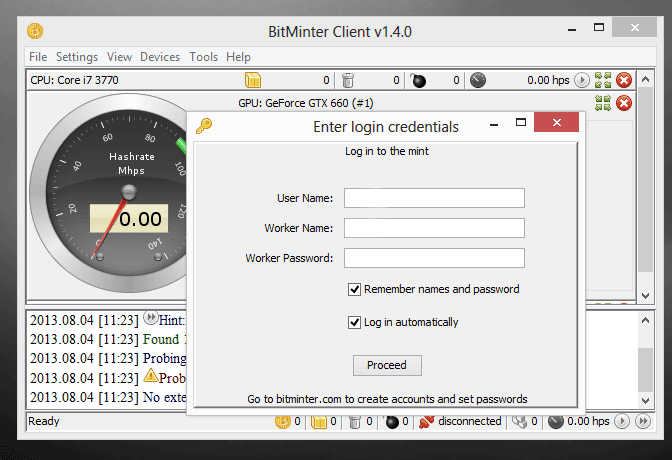Click the devices icon in the status bar
This screenshot has height=460, width=672.
pyautogui.click(x=519, y=422)
